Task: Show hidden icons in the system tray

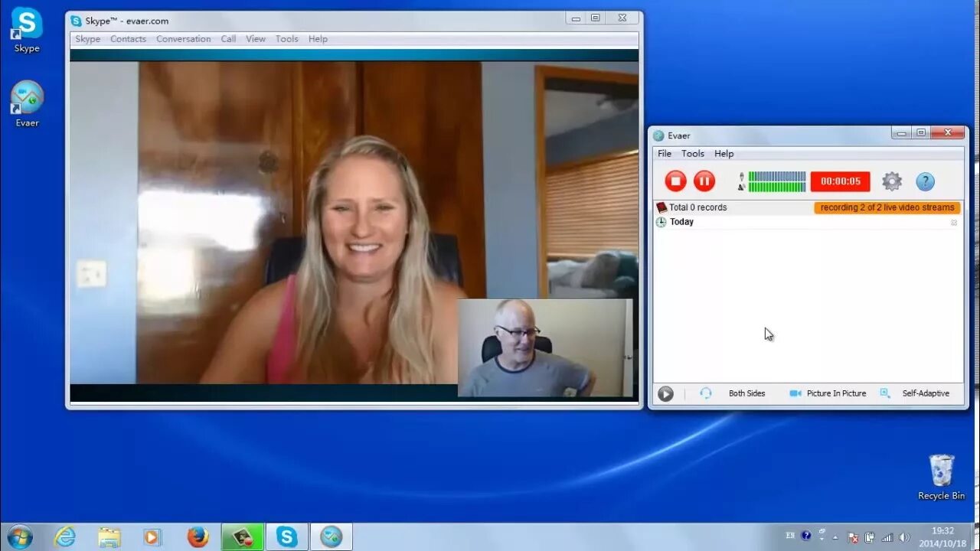Action: click(x=836, y=537)
